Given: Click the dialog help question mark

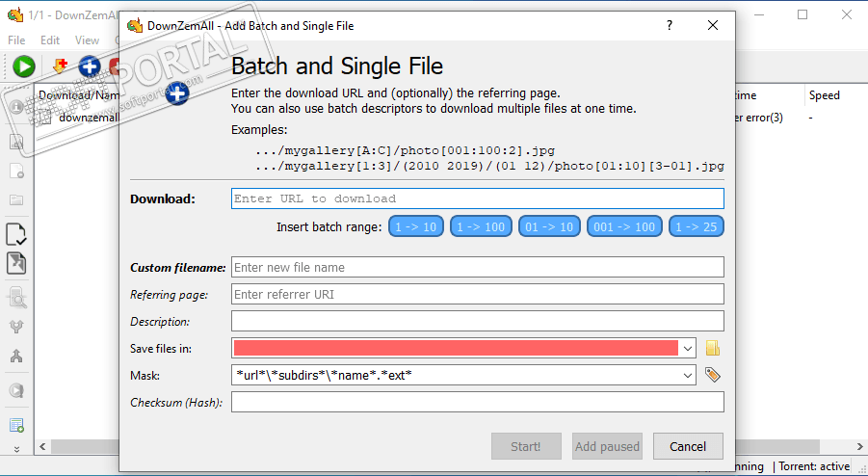Looking at the screenshot, I should (670, 26).
